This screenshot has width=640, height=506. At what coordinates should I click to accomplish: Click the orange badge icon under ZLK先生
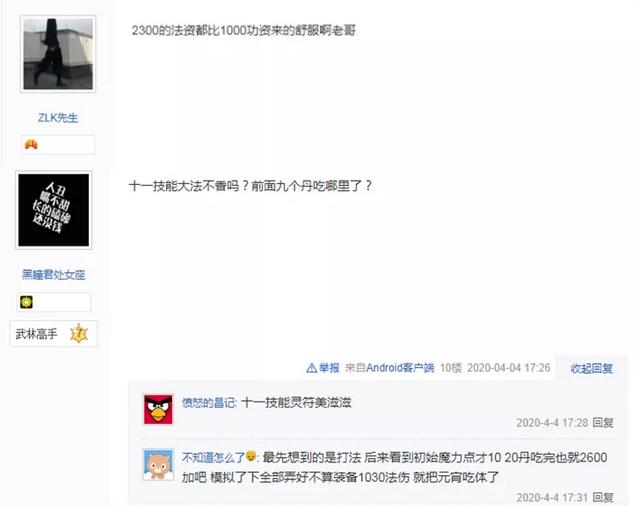pos(31,144)
